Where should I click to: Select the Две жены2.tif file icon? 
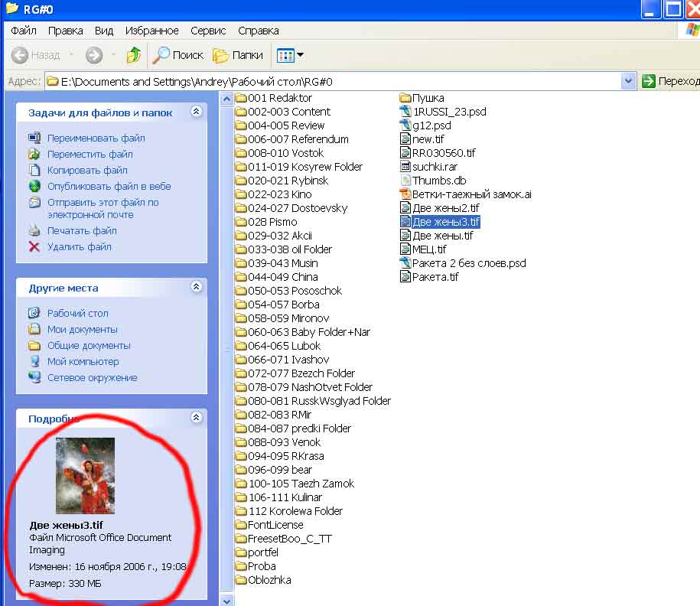click(405, 208)
